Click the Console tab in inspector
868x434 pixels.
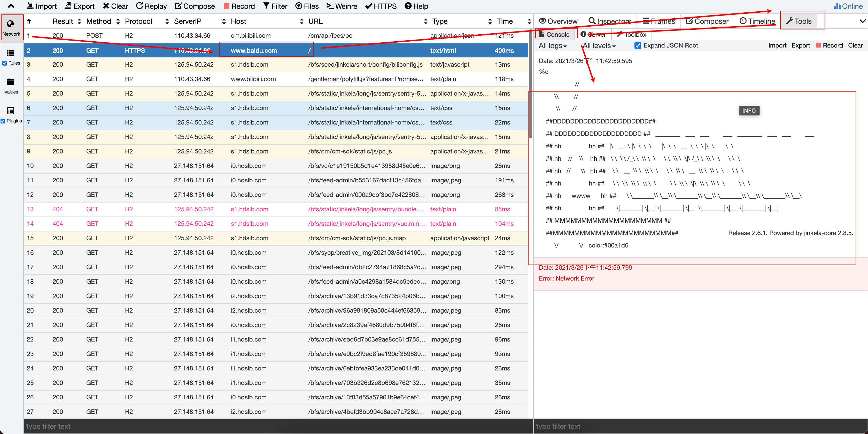pos(554,34)
